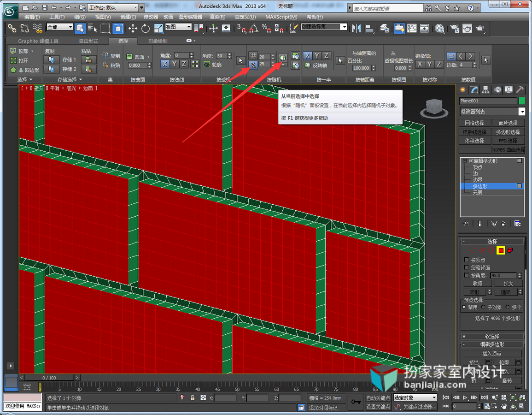532x415 pixels.
Task: Open the MAXScript(M) menu
Action: pyautogui.click(x=281, y=17)
